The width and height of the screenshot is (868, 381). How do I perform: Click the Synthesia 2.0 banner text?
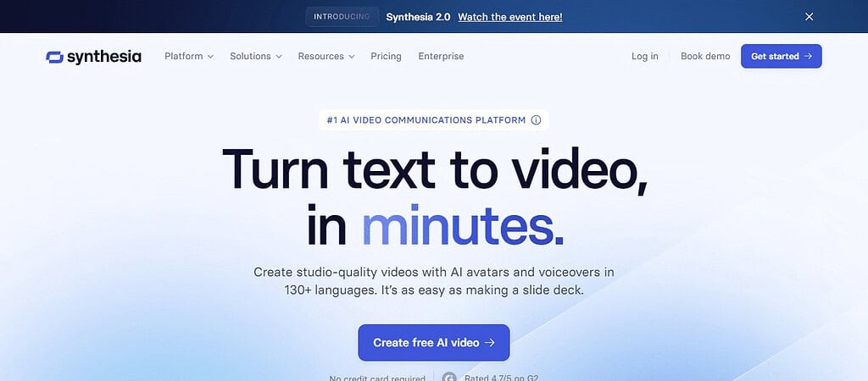[418, 17]
